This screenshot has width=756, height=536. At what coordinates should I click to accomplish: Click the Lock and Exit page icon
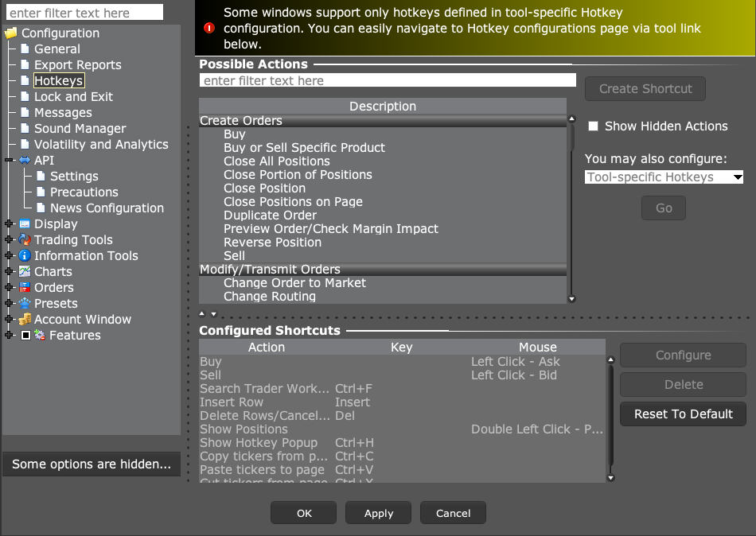[x=25, y=96]
